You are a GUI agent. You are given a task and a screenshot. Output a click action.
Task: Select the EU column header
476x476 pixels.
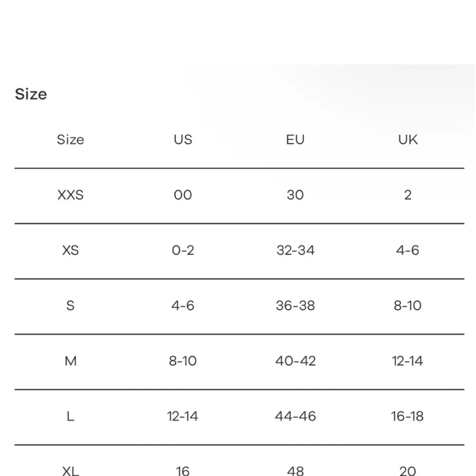[295, 139]
